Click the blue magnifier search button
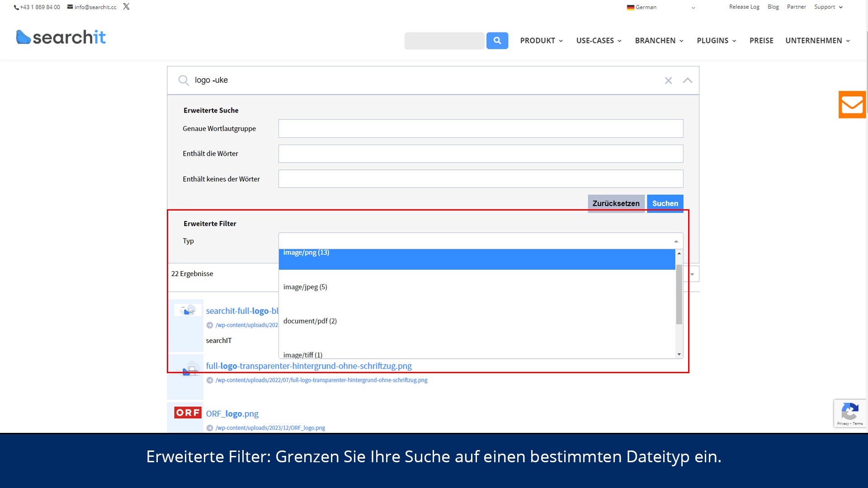 tap(497, 41)
